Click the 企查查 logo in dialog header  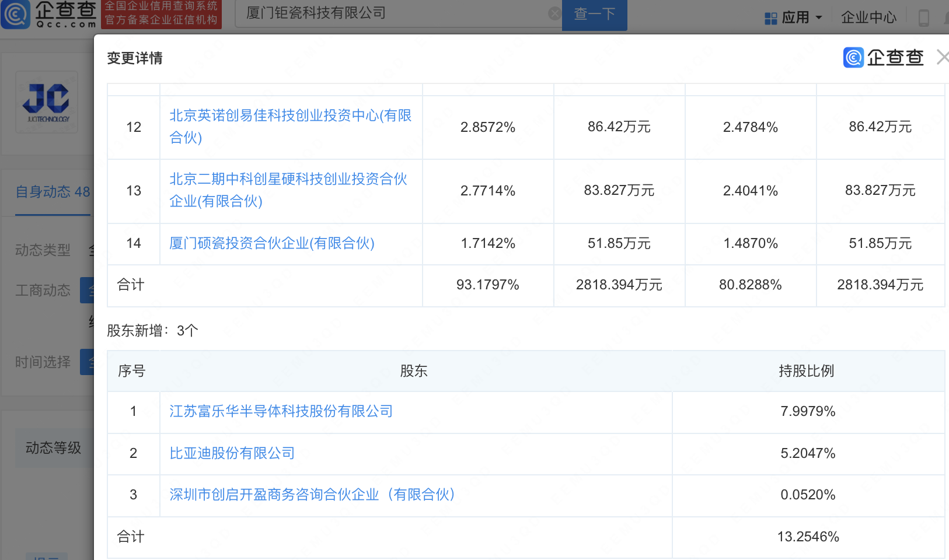(x=883, y=57)
